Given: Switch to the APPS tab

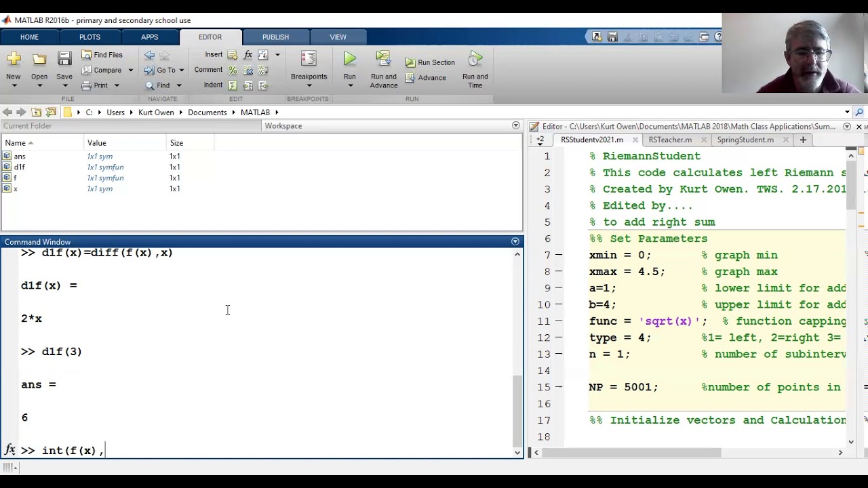Looking at the screenshot, I should coord(149,37).
